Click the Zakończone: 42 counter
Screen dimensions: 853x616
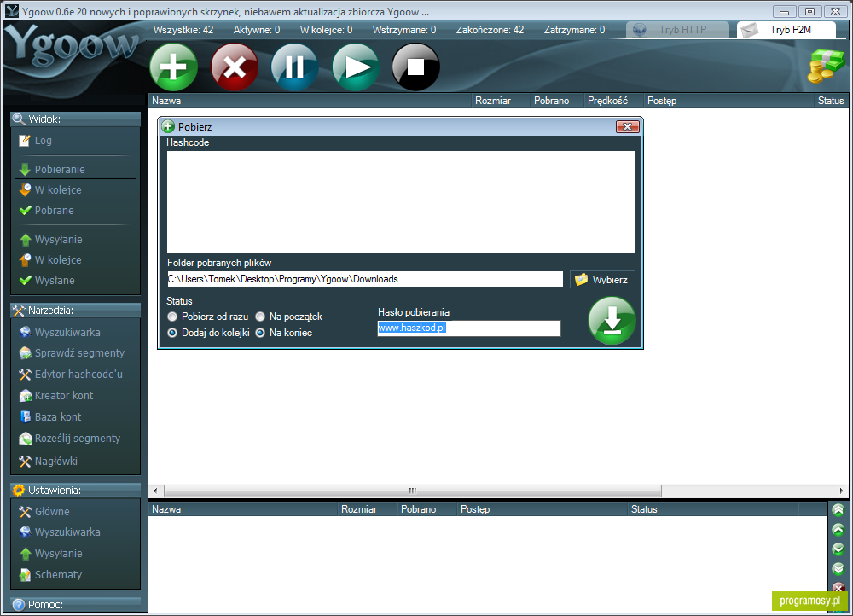[490, 30]
